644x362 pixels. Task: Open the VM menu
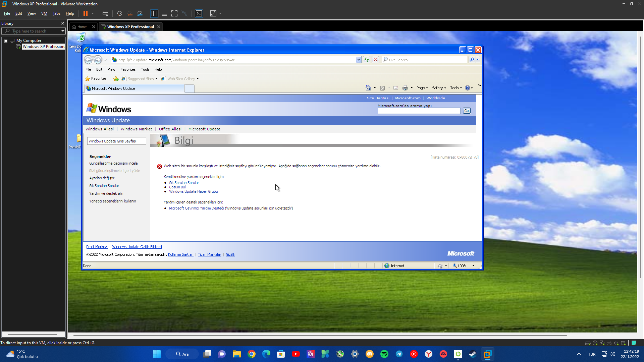tap(44, 13)
